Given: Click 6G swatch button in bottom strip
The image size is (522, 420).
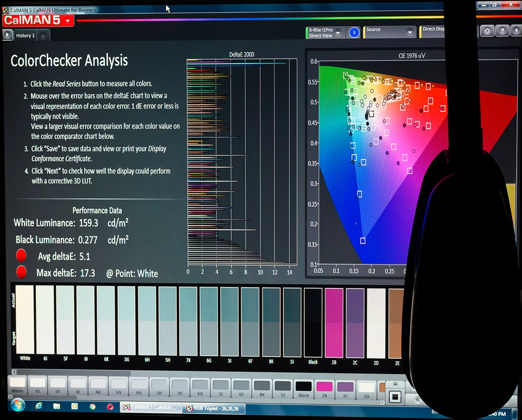Looking at the screenshot, I should coord(200,388).
